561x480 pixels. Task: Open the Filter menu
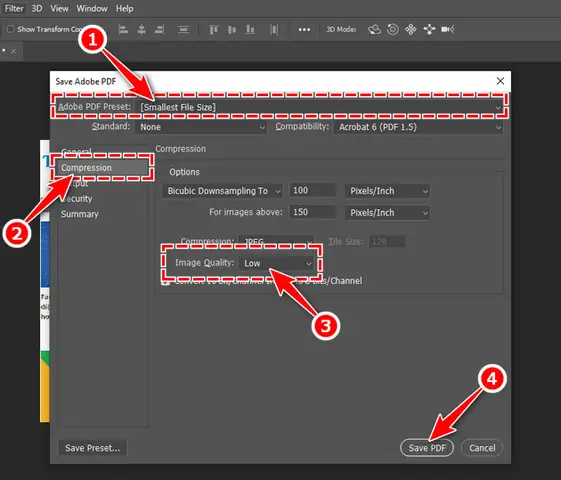click(14, 8)
